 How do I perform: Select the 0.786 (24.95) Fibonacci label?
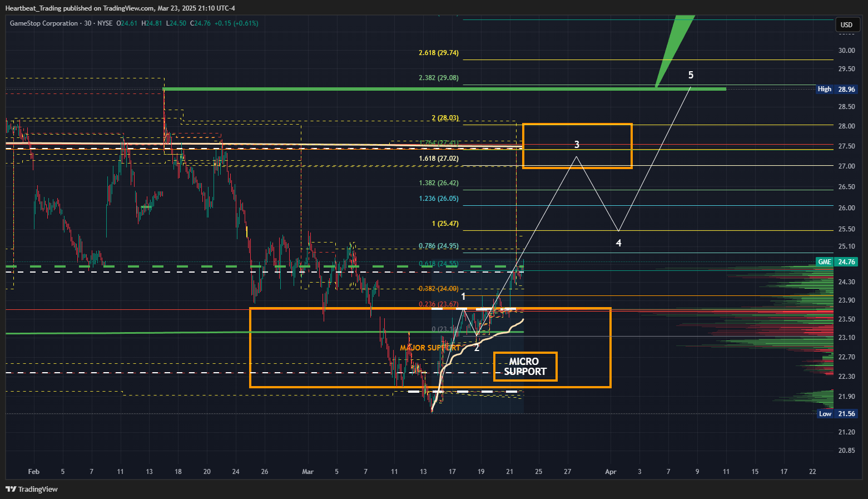439,246
